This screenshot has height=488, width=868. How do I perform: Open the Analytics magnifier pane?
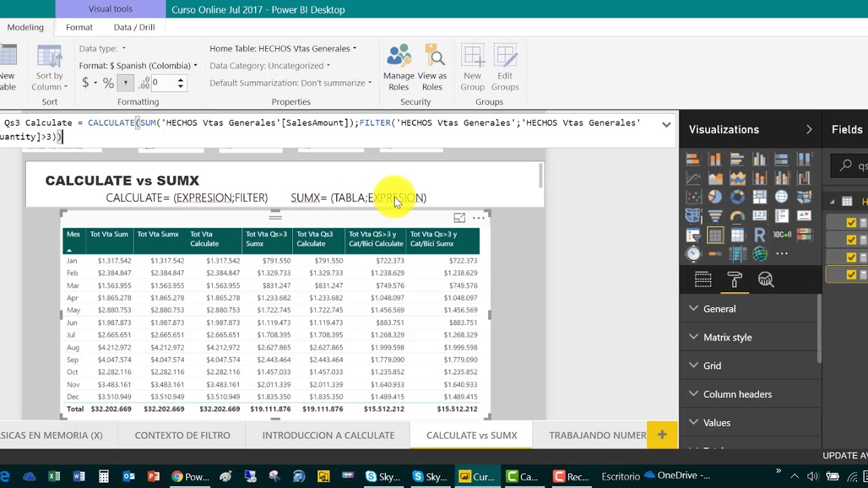point(766,279)
